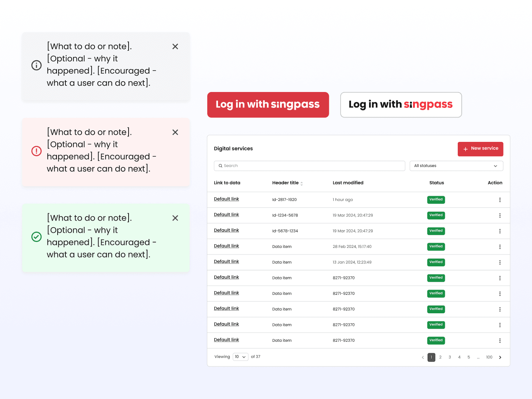Viewport: 532px width, 399px height.
Task: Click the green checkmark icon on the success alert
Action: [36, 237]
